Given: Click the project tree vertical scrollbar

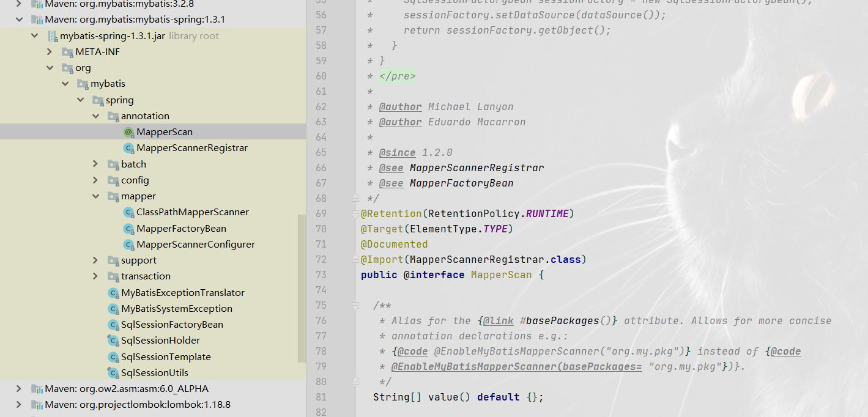Looking at the screenshot, I should click(x=301, y=287).
